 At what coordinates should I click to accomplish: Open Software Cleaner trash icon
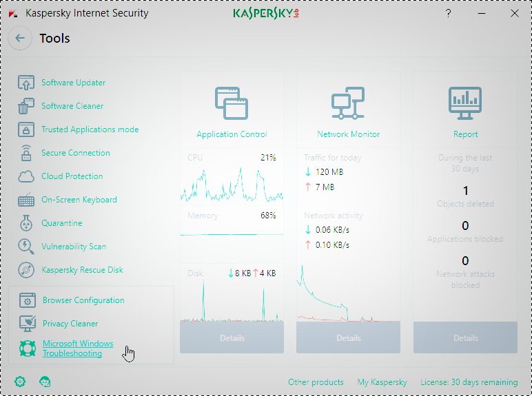coord(25,106)
